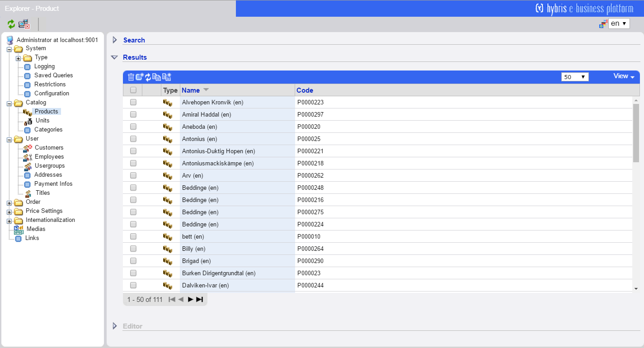
Task: Click the Employees icon in the tree
Action: [x=28, y=157]
